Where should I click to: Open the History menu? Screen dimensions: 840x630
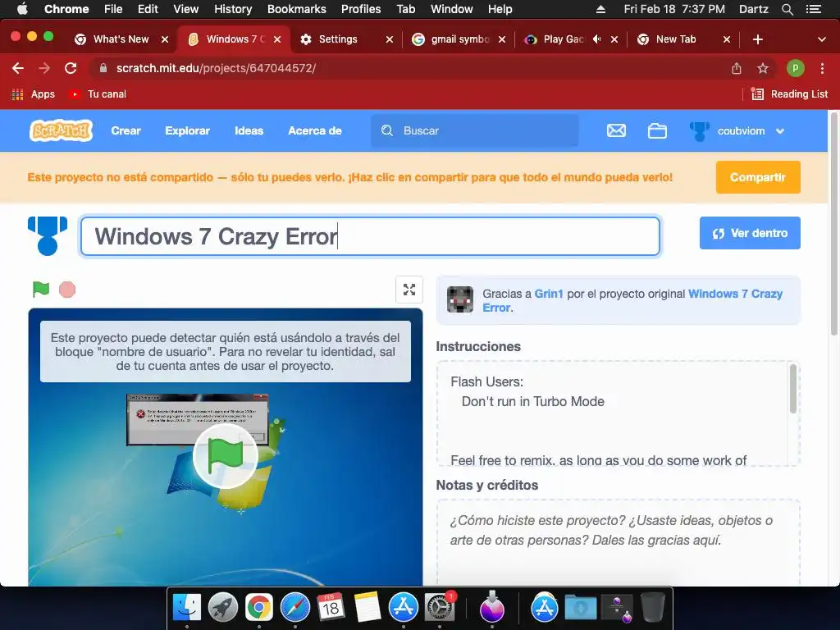point(232,9)
